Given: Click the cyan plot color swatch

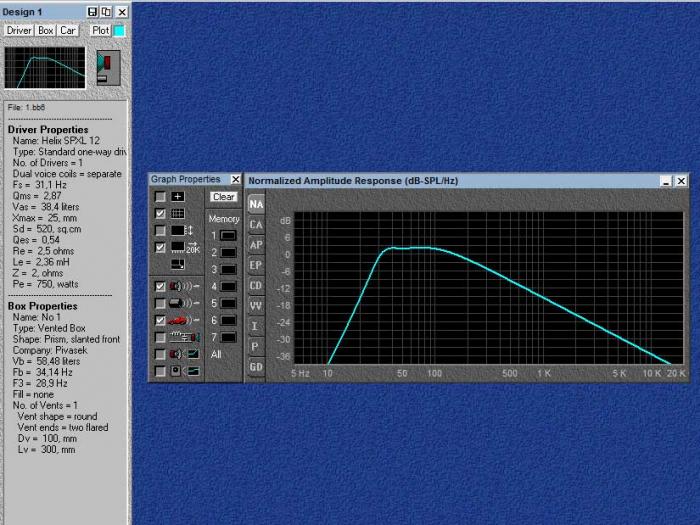Looking at the screenshot, I should click(120, 30).
